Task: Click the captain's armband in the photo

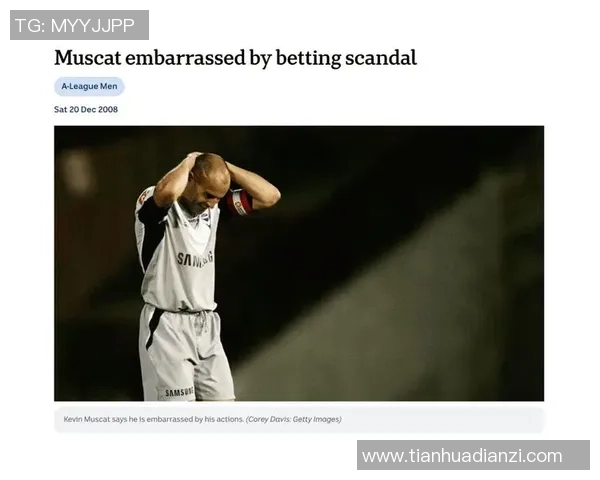Action: coord(239,202)
